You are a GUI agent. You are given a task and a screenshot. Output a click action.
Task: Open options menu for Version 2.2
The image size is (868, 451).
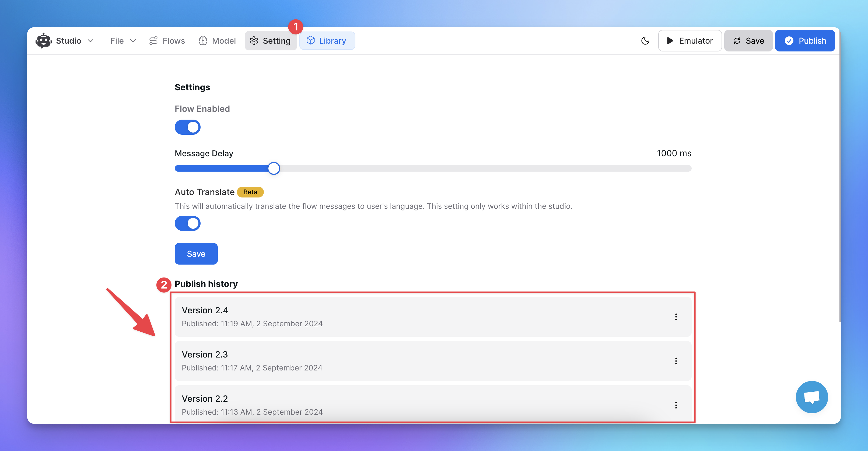pyautogui.click(x=675, y=405)
